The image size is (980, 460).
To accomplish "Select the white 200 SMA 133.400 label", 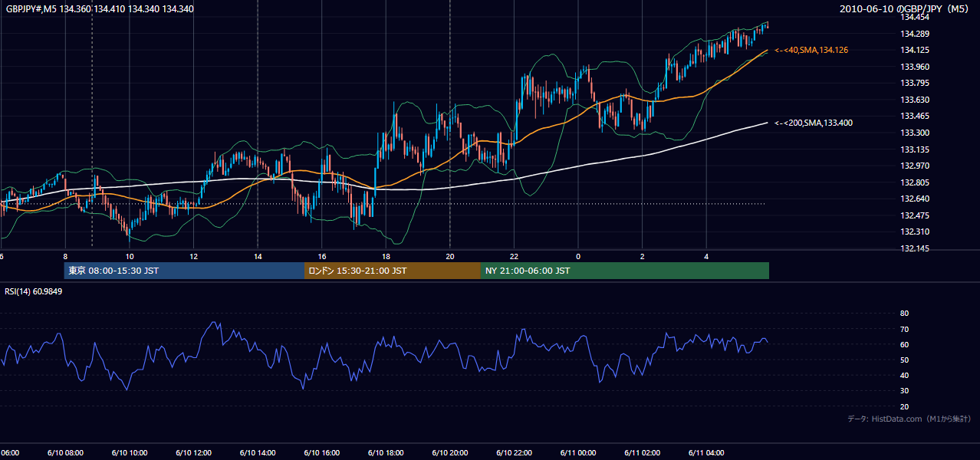I will tap(814, 123).
